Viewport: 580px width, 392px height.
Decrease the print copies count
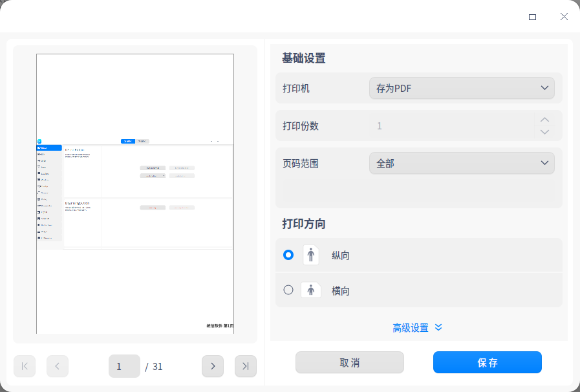click(544, 132)
